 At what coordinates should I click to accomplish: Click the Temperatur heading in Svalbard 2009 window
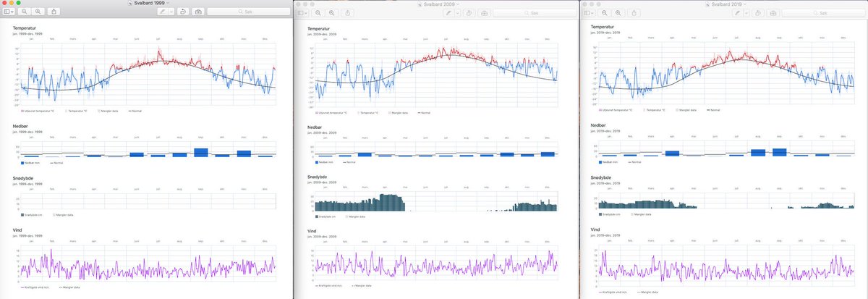(x=320, y=28)
